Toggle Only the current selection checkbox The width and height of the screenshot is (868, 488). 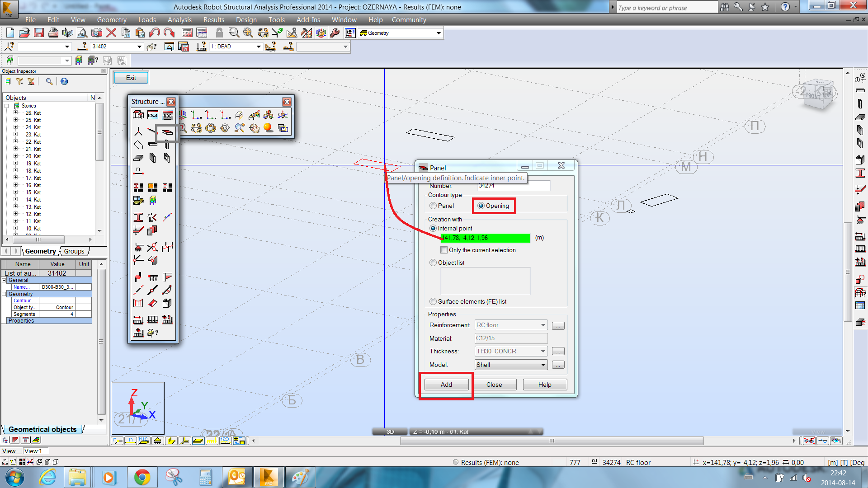443,250
